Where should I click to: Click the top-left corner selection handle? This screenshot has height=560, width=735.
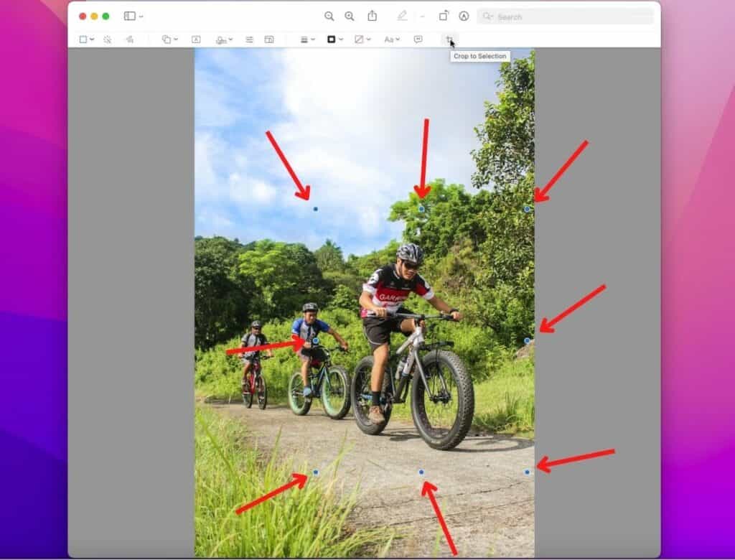click(316, 209)
